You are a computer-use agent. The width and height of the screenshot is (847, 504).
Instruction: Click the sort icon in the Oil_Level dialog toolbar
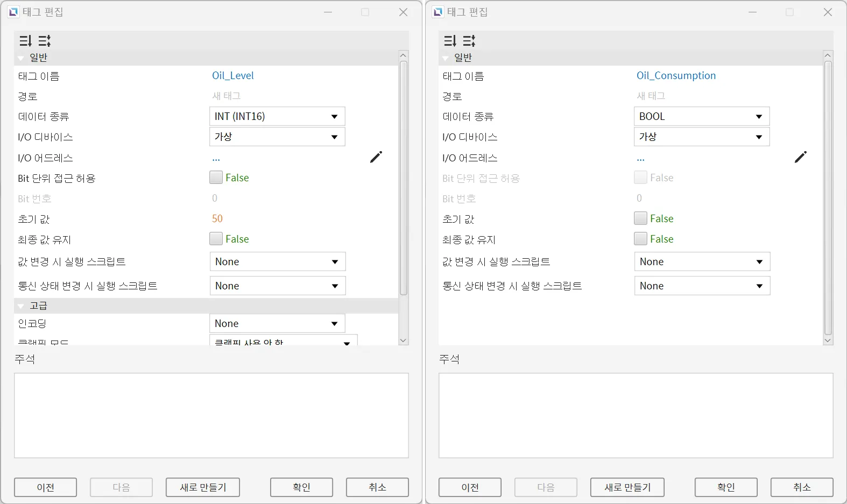25,41
